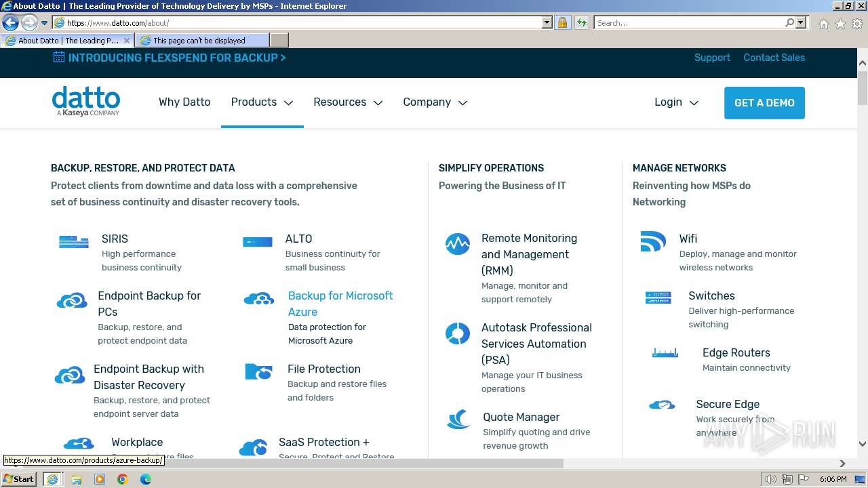This screenshot has width=868, height=488.
Task: Click the Why Datto menu item
Action: tap(184, 102)
